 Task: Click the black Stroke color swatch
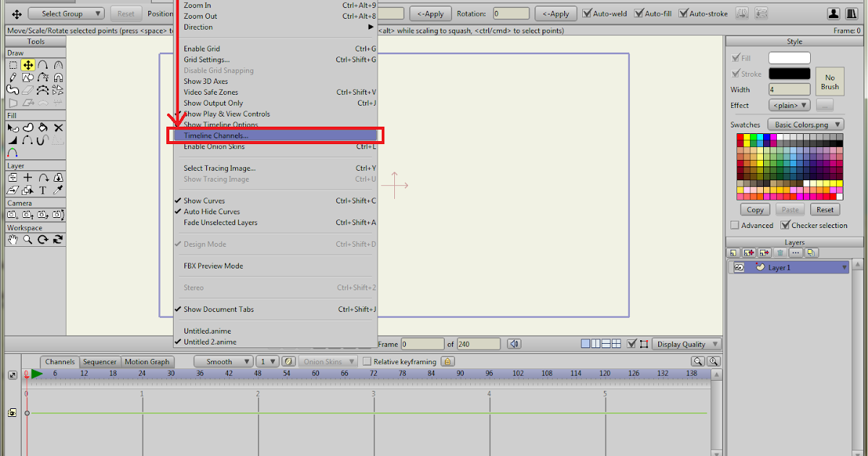(x=789, y=74)
